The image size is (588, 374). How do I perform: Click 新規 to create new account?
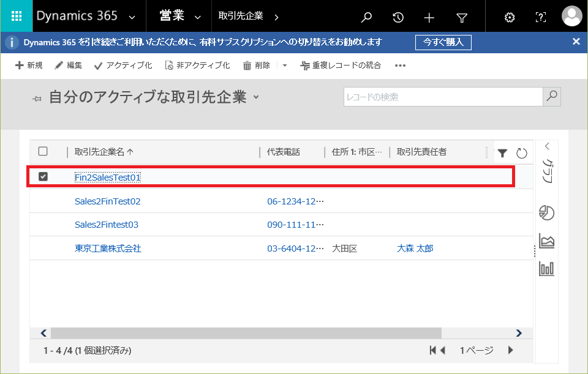(x=29, y=65)
